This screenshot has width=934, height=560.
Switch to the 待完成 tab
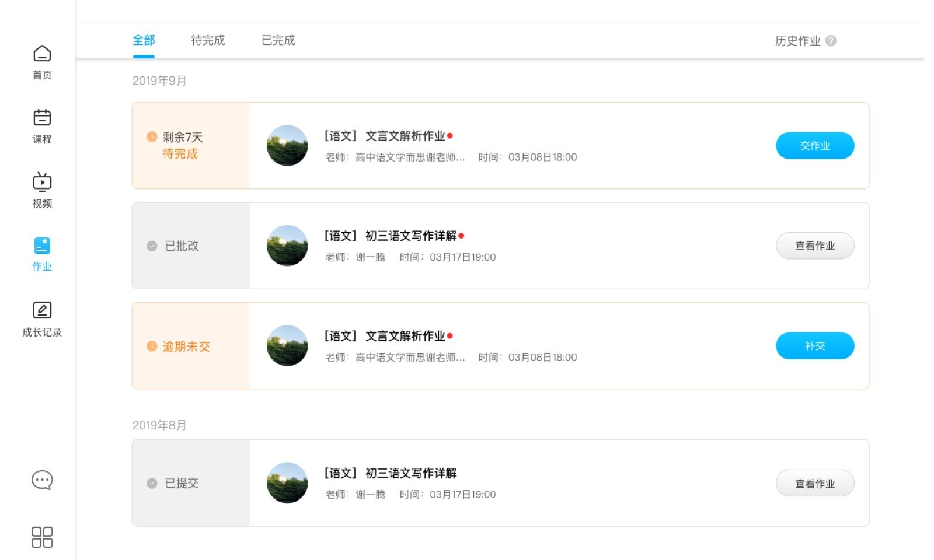[208, 40]
